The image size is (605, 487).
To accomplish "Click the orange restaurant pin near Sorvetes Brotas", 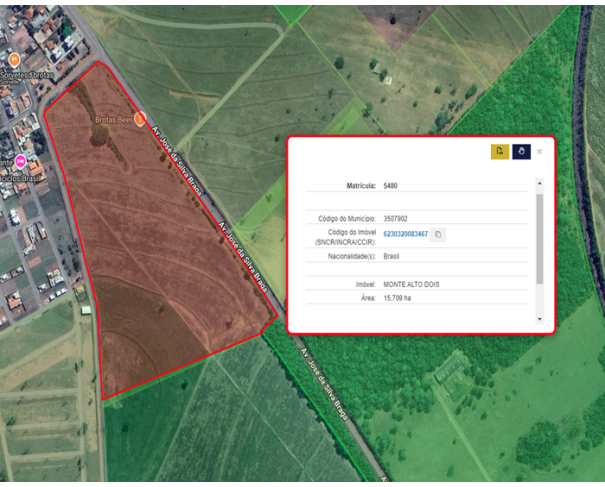I will coord(14,60).
